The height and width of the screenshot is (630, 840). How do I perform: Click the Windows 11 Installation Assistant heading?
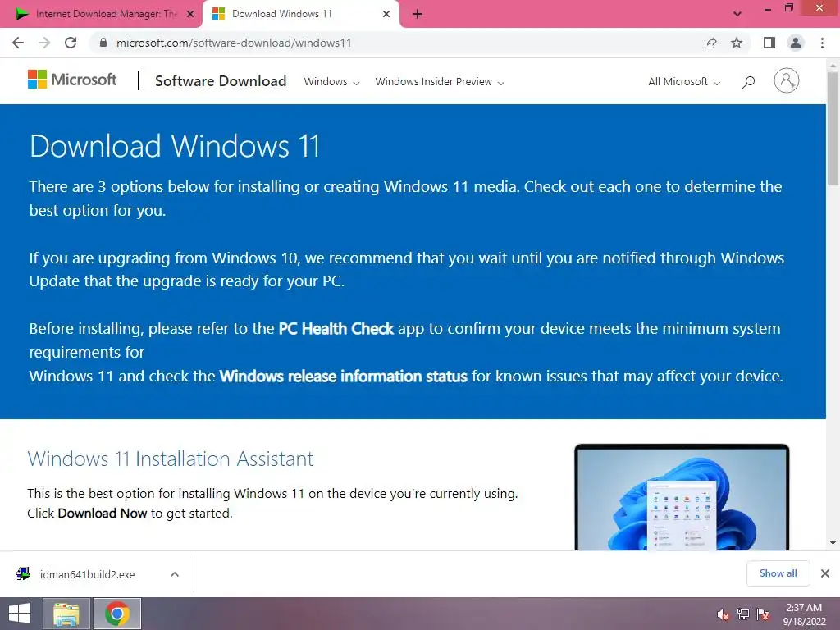tap(171, 459)
